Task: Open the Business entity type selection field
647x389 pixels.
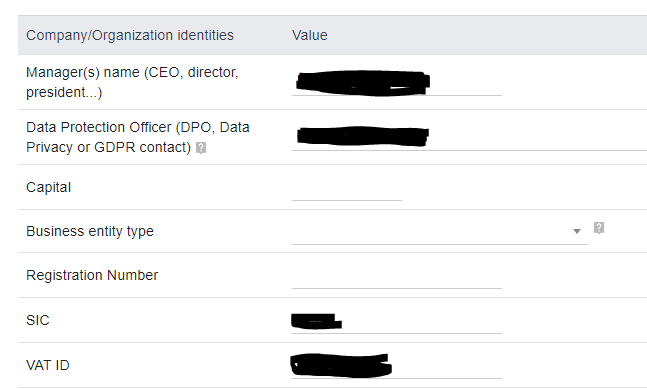Action: (439, 232)
